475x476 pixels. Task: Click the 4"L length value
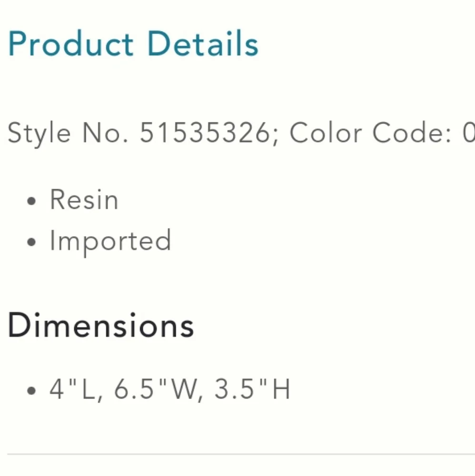[73, 389]
